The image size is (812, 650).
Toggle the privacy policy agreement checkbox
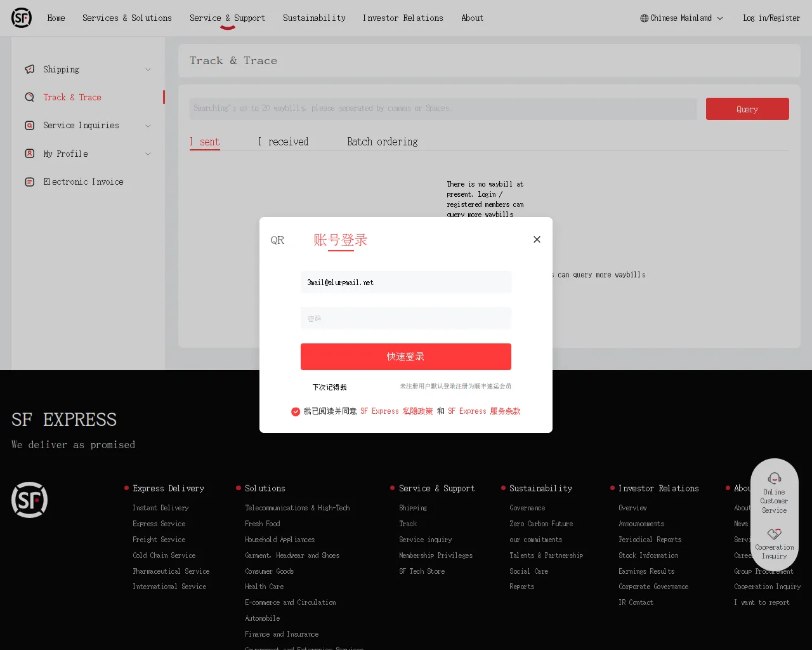point(296,411)
